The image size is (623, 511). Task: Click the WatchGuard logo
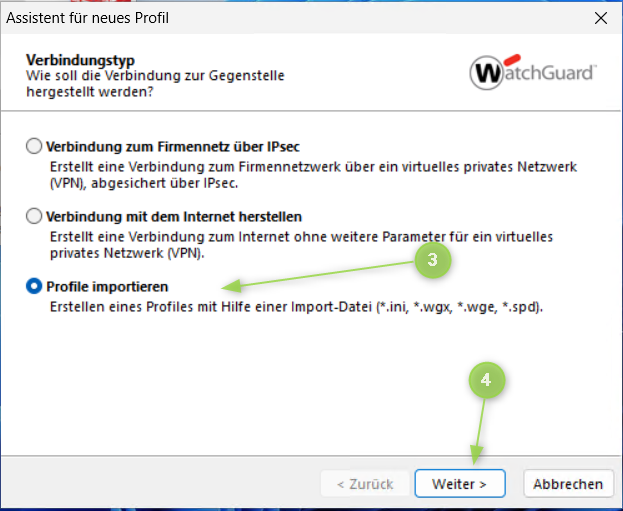[533, 72]
